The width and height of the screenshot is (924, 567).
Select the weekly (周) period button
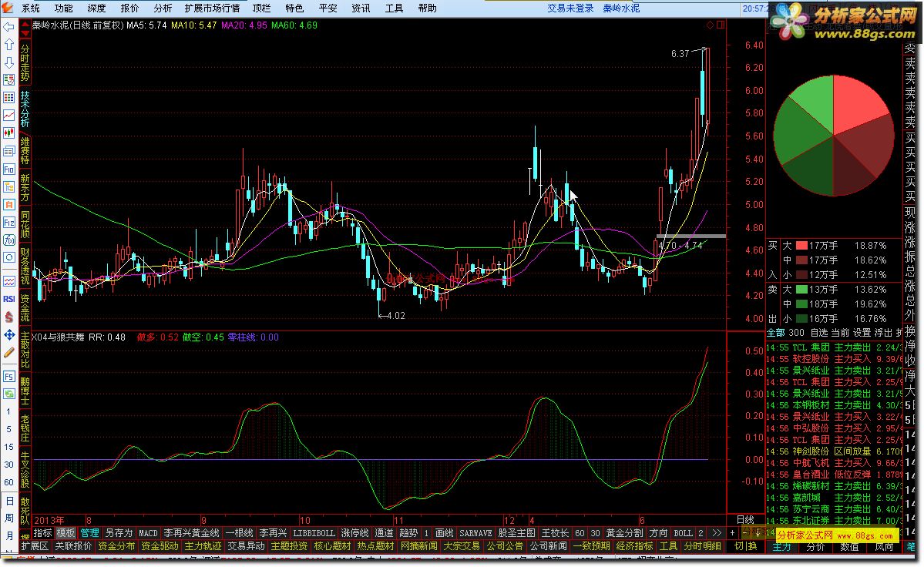click(x=8, y=518)
